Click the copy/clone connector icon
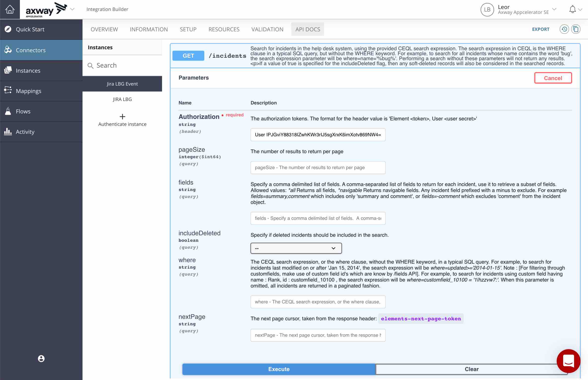The width and height of the screenshot is (588, 380). click(x=576, y=29)
